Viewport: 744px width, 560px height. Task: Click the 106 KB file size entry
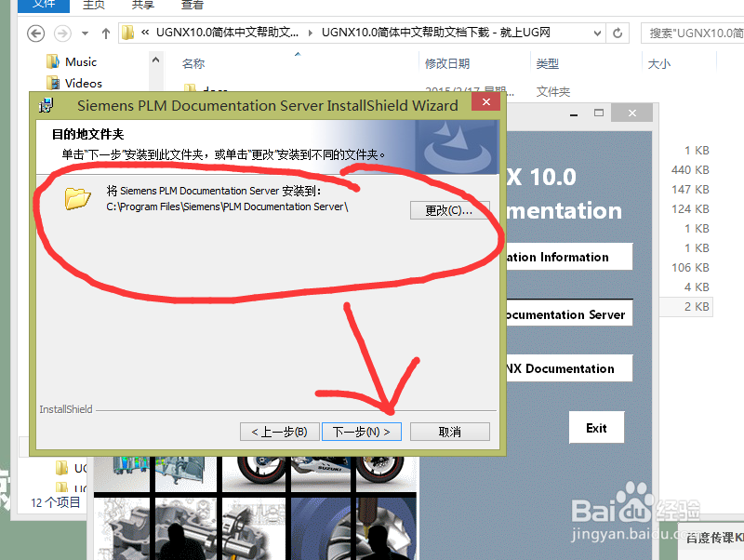pos(690,267)
